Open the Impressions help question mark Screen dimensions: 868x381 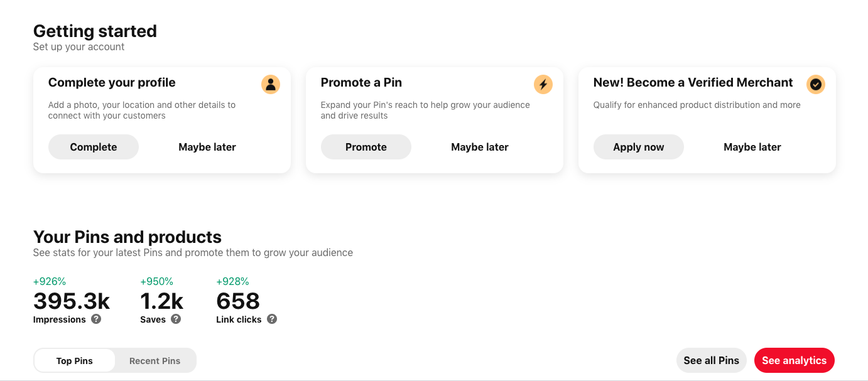[x=96, y=319]
